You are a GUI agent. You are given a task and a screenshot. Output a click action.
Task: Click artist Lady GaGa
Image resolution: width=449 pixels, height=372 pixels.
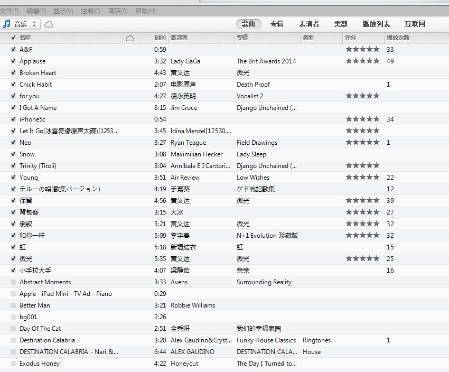coord(185,61)
